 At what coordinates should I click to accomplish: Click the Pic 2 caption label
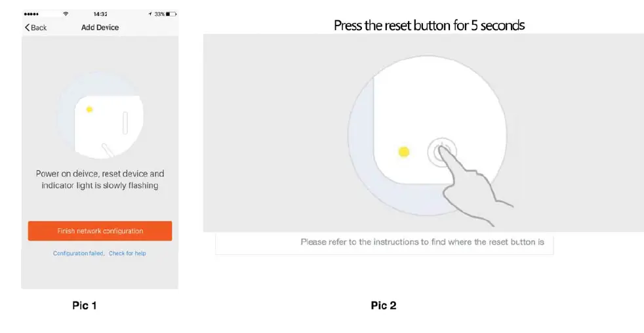point(384,305)
